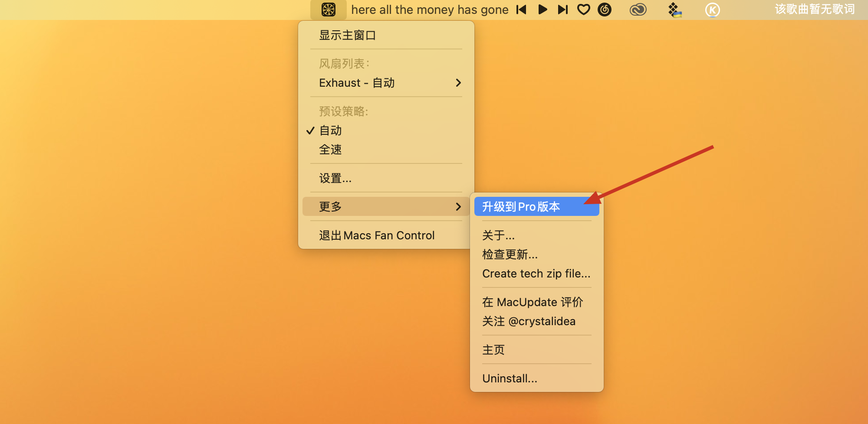The image size is (868, 424).
Task: Open 显示主窗口 to show main window
Action: click(347, 35)
